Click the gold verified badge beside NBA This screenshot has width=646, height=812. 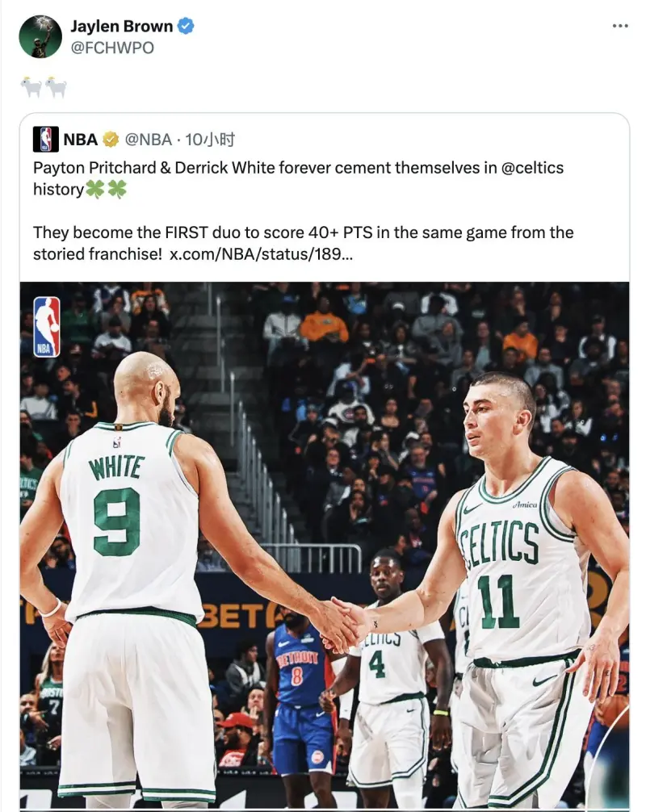111,140
